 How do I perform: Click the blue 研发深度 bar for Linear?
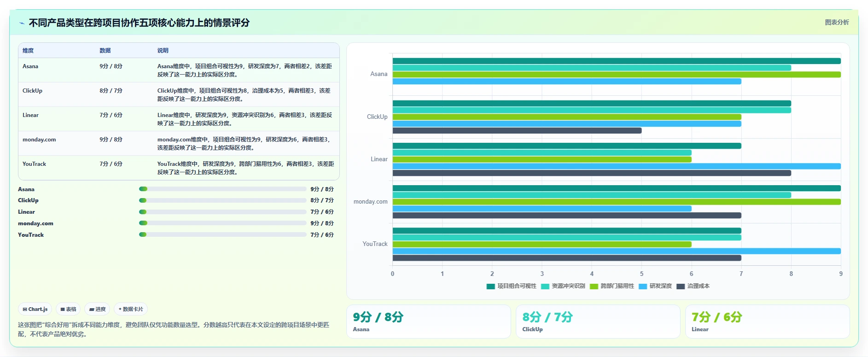617,166
